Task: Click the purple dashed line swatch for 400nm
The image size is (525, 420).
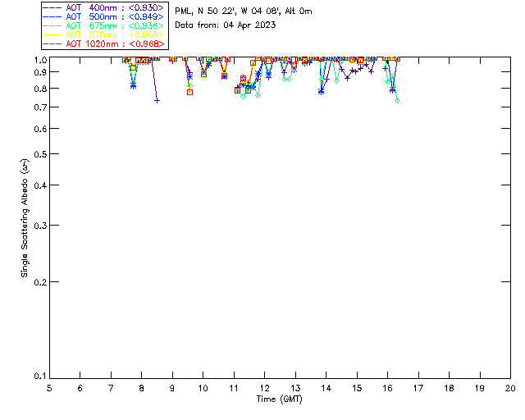Action: coord(52,7)
